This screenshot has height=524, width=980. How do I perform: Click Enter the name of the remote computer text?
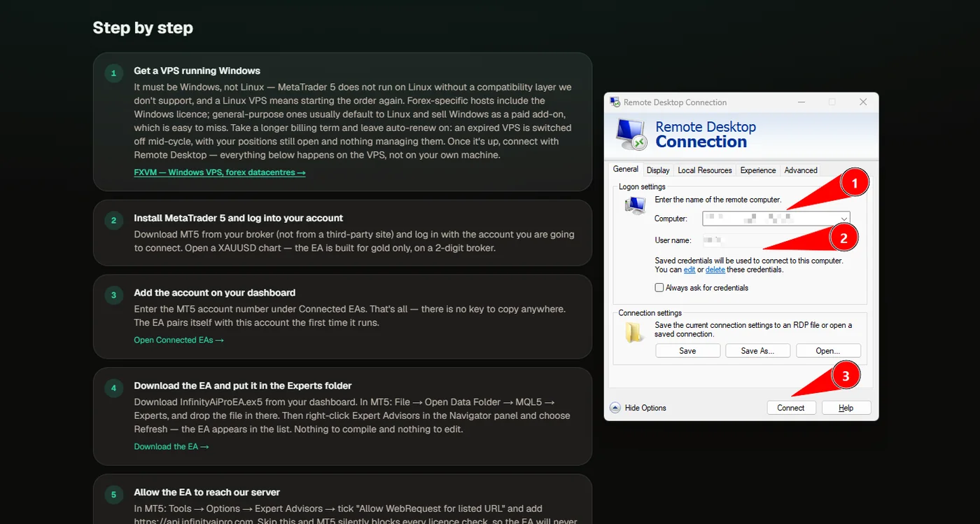tap(720, 200)
